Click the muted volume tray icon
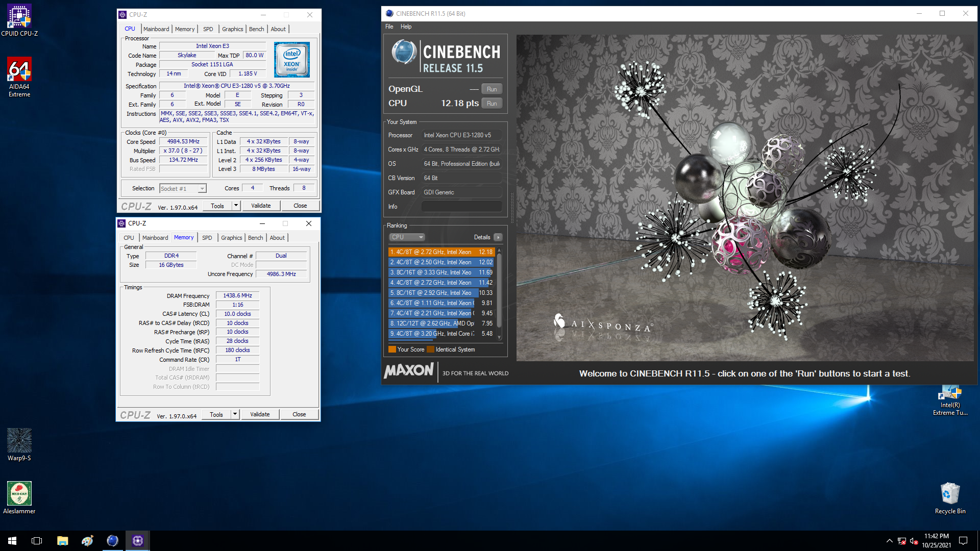Viewport: 980px width, 551px height. pyautogui.click(x=914, y=541)
